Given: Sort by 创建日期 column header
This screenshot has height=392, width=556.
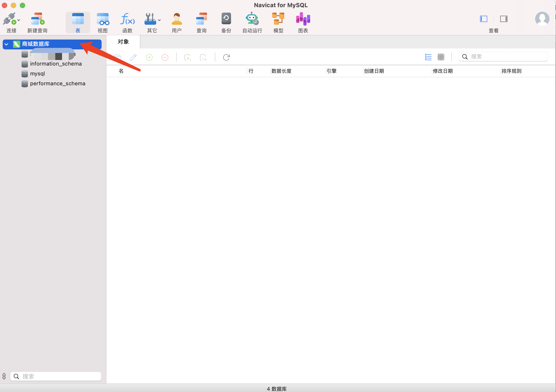Looking at the screenshot, I should [x=374, y=71].
